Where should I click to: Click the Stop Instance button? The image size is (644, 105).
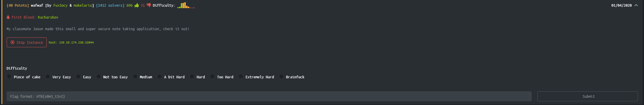pos(27,42)
